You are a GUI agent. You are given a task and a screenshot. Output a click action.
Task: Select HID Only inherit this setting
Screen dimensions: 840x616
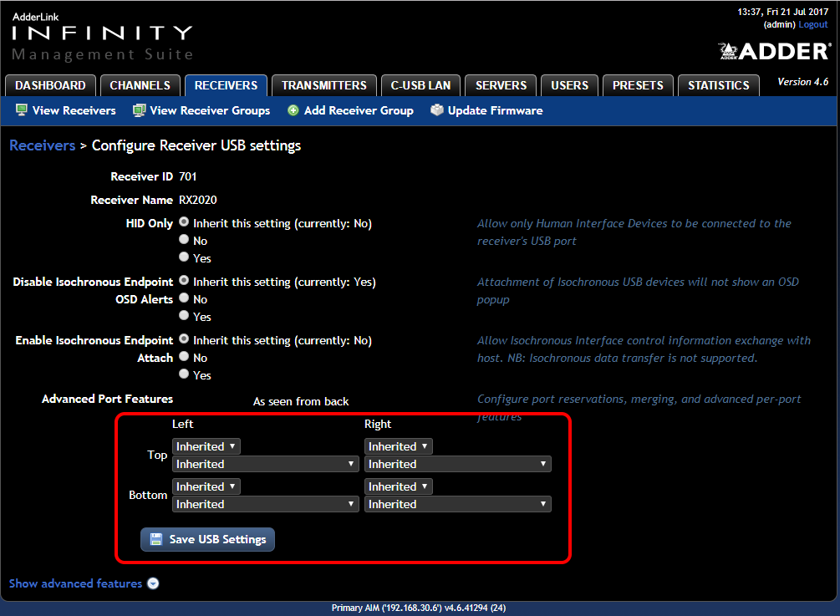[x=184, y=221]
